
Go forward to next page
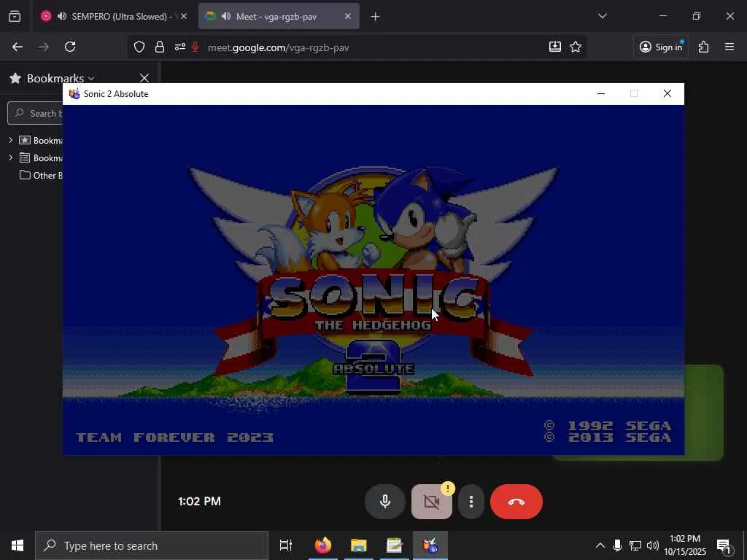[x=44, y=47]
